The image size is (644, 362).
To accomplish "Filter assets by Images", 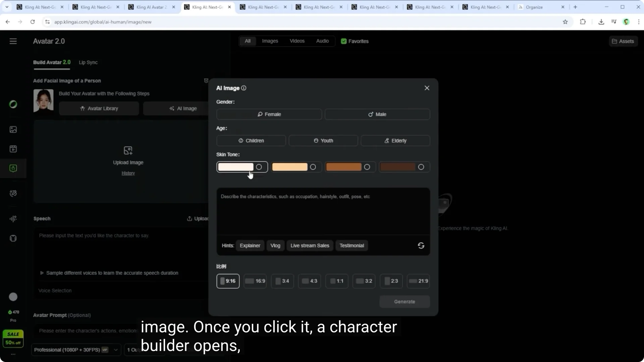I will 270,41.
